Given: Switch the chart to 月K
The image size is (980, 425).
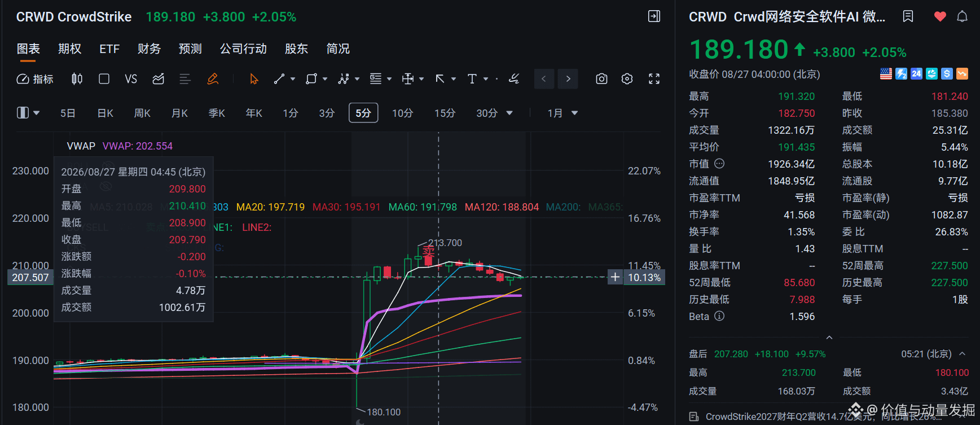Looking at the screenshot, I should pos(179,113).
